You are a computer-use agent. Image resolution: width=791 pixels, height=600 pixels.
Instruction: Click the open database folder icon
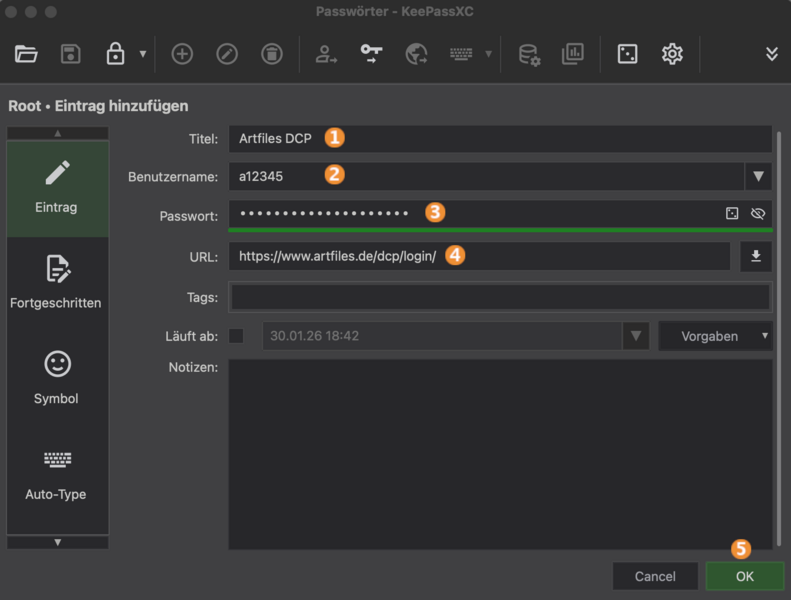(26, 54)
